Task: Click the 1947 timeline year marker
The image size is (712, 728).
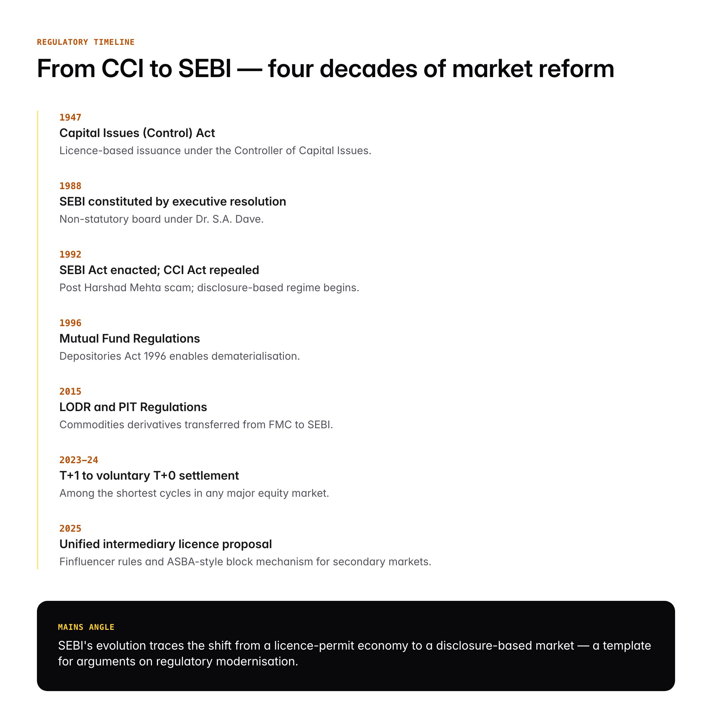Action: coord(70,117)
